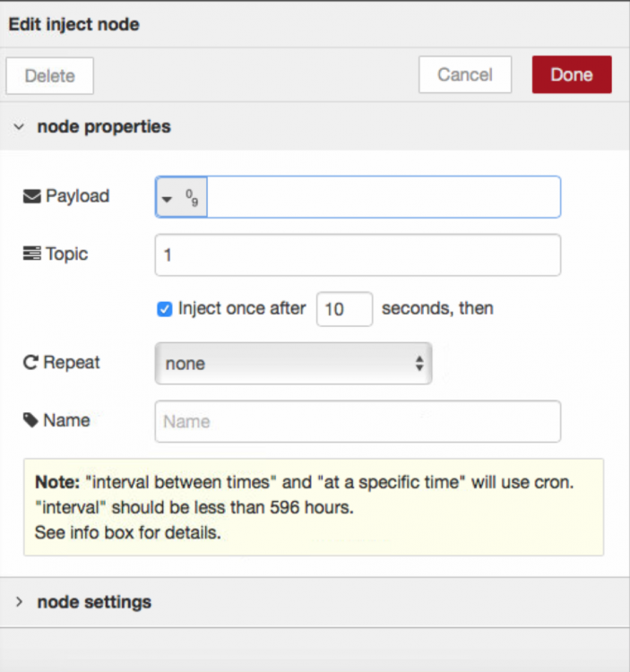Click the red Done button
The height and width of the screenshot is (672, 630).
[571, 75]
